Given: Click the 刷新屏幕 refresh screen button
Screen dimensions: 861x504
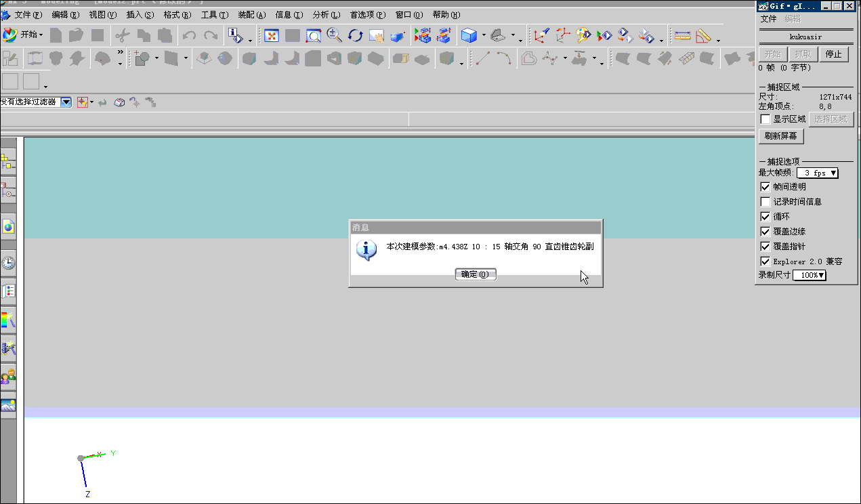Looking at the screenshot, I should 781,136.
